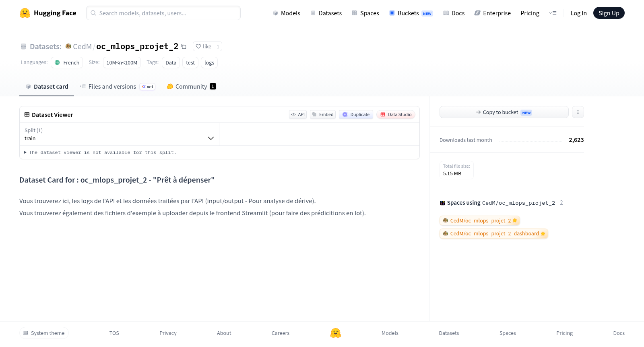Open Docs in the top navigation

click(454, 13)
